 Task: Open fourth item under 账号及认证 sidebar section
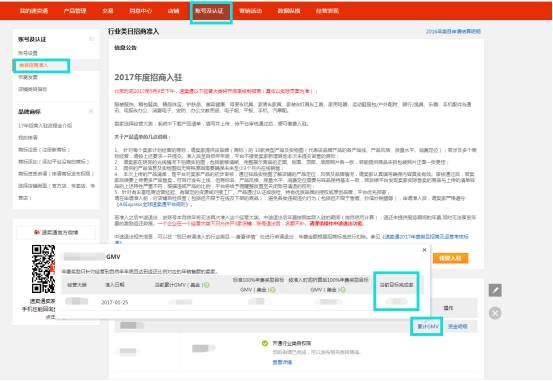(x=32, y=89)
